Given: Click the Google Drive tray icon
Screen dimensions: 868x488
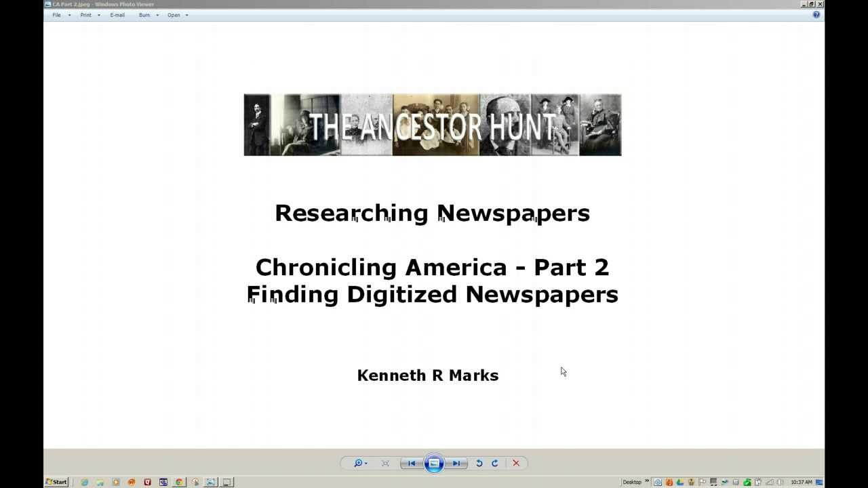Looking at the screenshot, I should (x=679, y=482).
